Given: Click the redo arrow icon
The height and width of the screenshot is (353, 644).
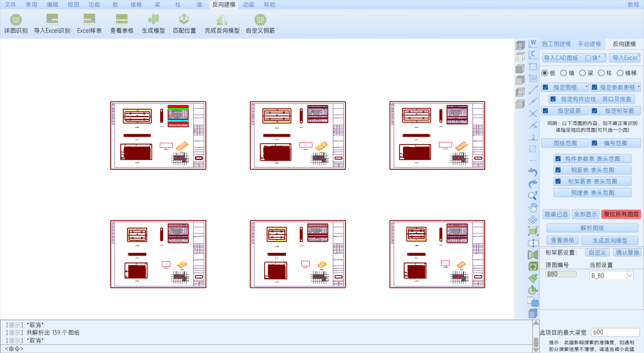Looking at the screenshot, I should (533, 184).
